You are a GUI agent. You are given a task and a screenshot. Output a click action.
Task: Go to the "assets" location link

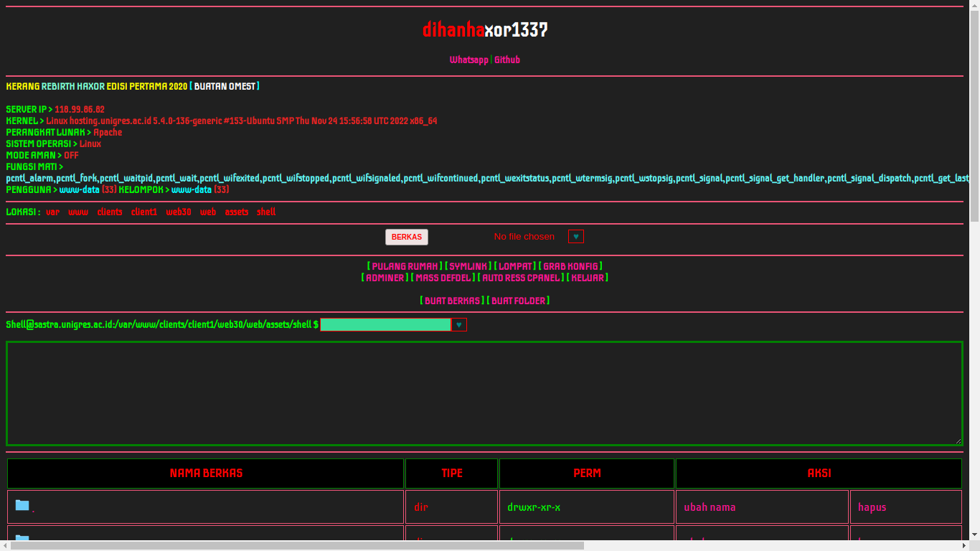(x=237, y=212)
